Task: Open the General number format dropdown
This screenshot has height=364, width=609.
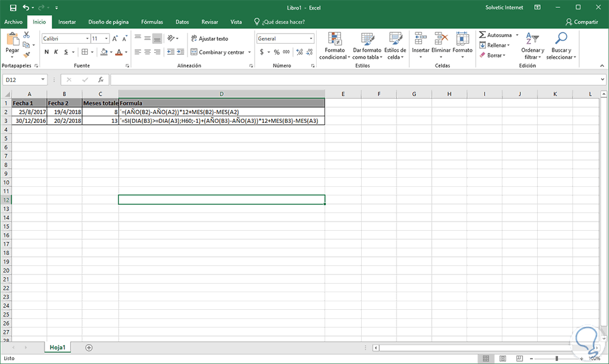Action: [x=311, y=39]
